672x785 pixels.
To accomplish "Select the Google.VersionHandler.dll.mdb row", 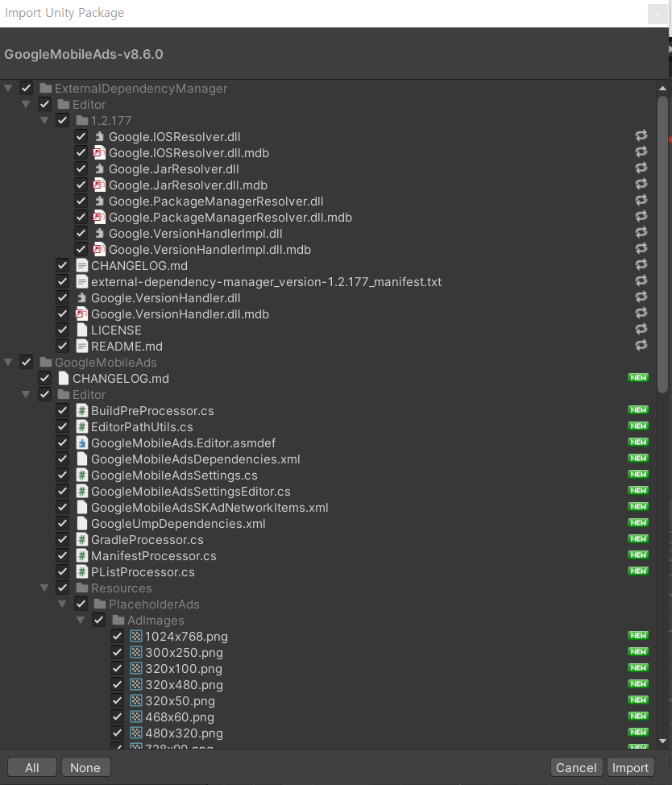I will [328, 314].
